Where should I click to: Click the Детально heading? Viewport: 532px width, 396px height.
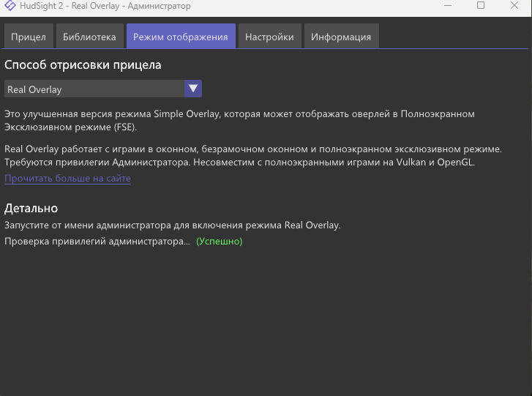click(x=31, y=208)
